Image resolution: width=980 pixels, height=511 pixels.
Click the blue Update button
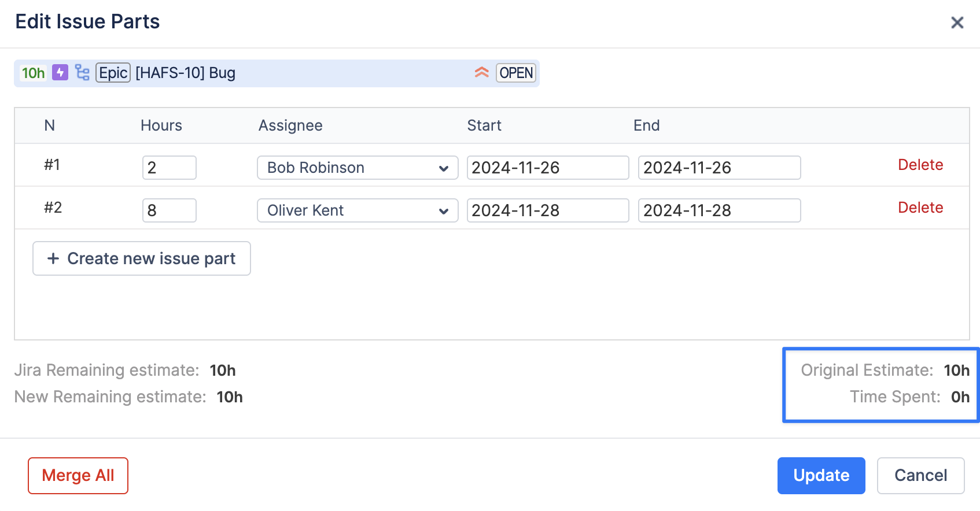pyautogui.click(x=821, y=475)
